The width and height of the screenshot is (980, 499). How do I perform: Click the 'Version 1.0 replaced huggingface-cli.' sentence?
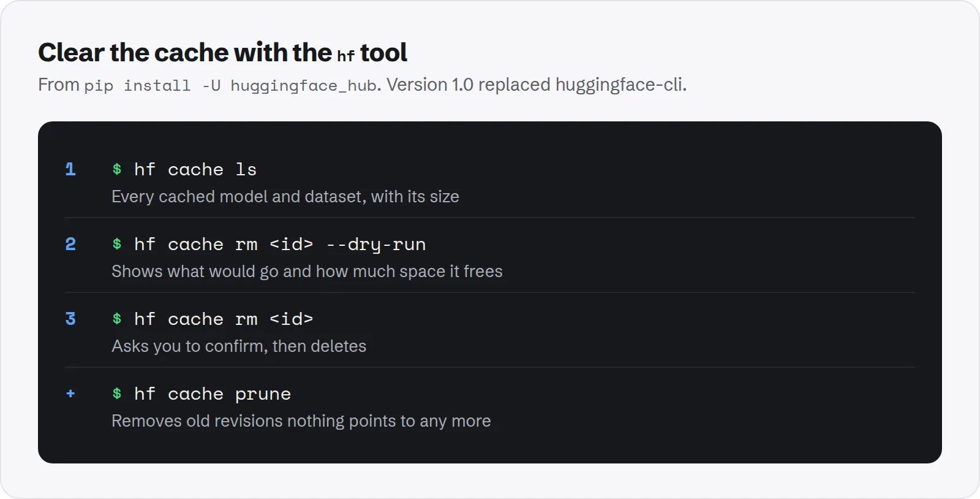(537, 85)
